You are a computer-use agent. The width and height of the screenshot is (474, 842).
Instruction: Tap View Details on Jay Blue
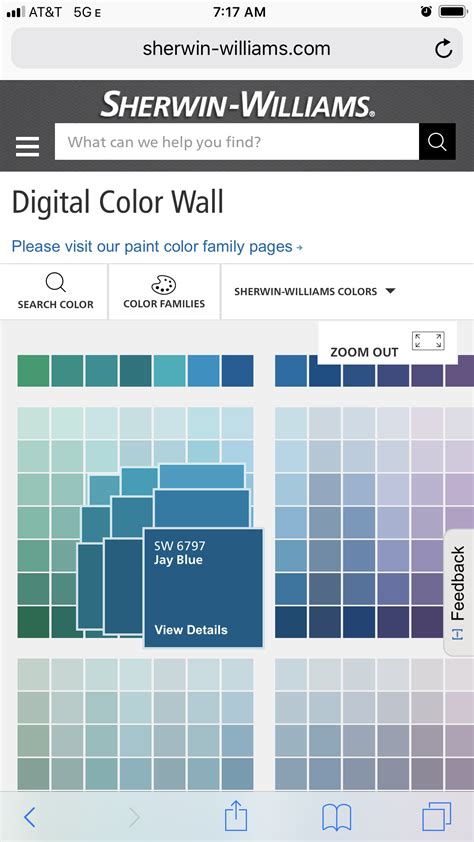191,629
